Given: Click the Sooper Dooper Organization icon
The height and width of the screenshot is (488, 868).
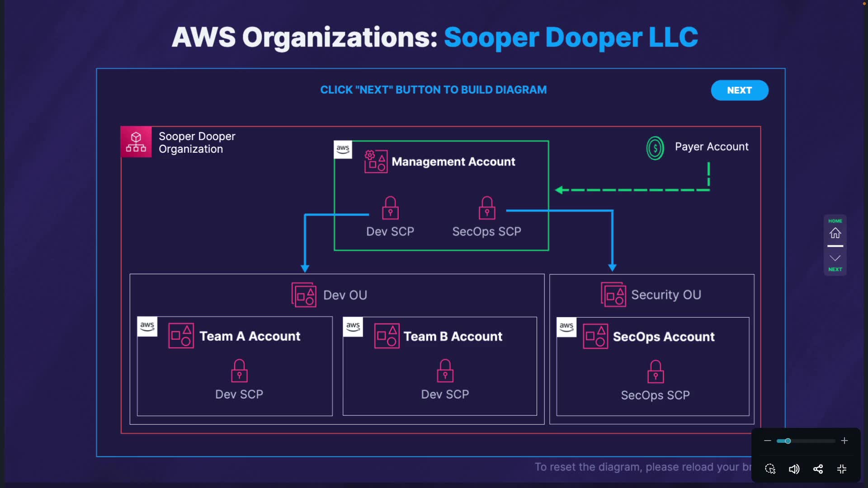Looking at the screenshot, I should [x=136, y=142].
